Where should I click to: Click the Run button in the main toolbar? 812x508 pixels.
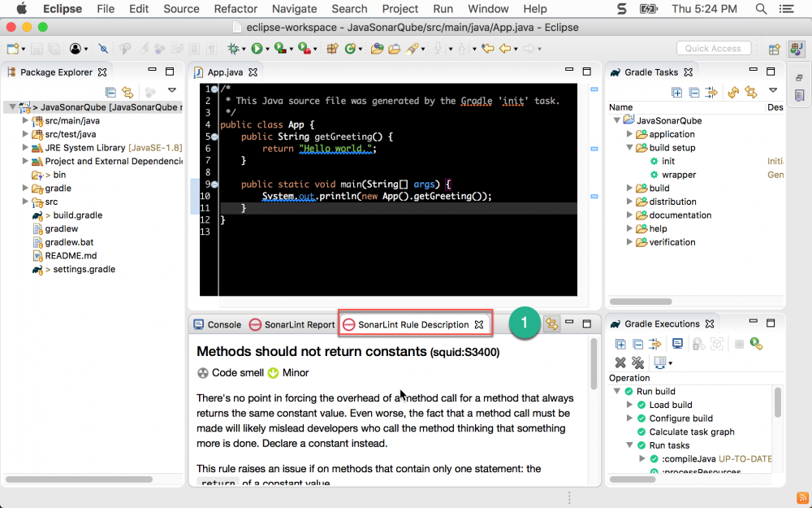[257, 49]
